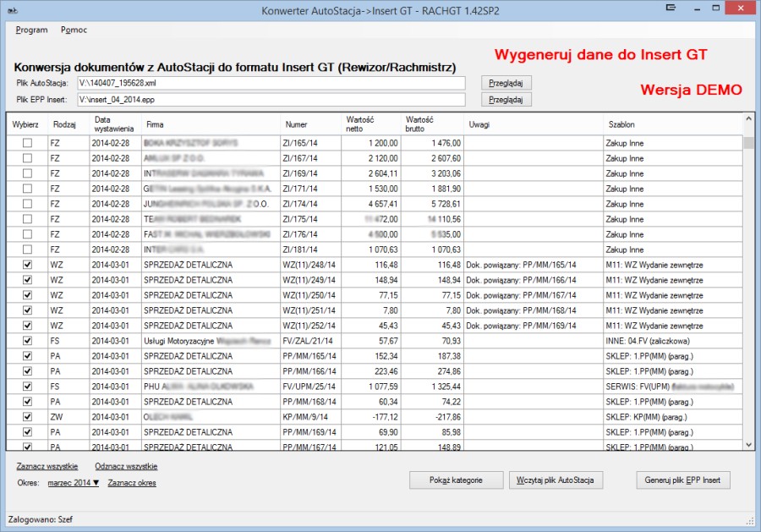Click Wczytaj plik AutoStacja button

(x=556, y=480)
